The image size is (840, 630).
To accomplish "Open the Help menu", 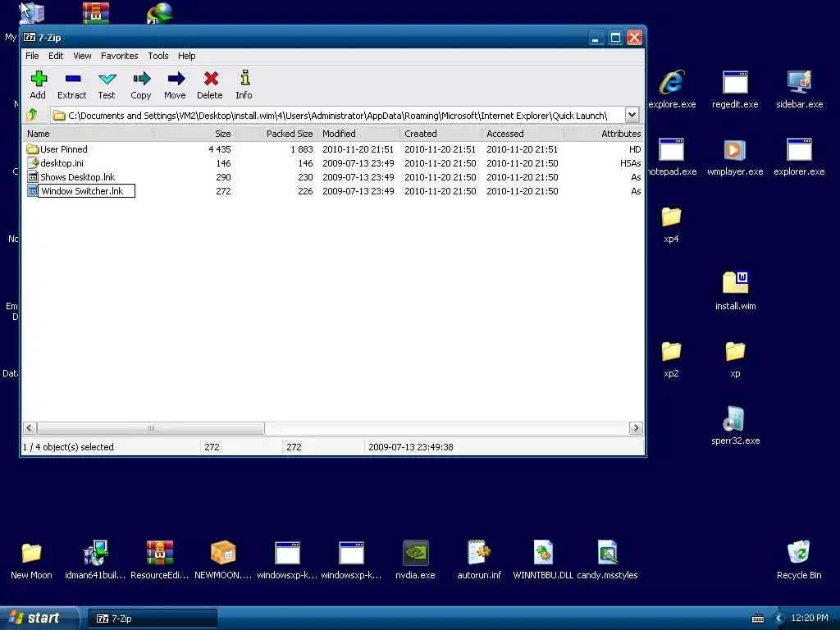I will point(186,56).
